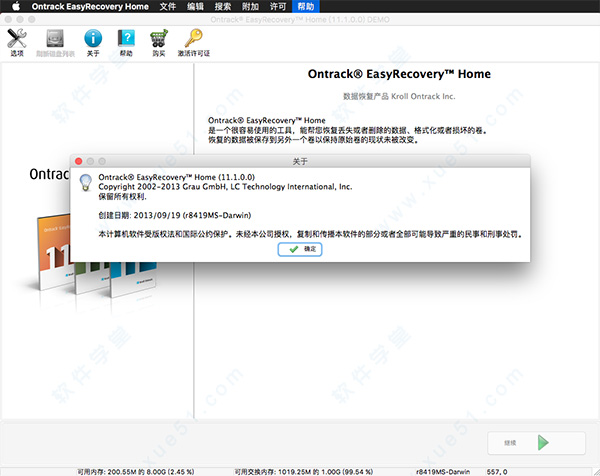Screen dimensions: 600x476
Task: Confirm the About dialog with 确定
Action: [x=300, y=249]
